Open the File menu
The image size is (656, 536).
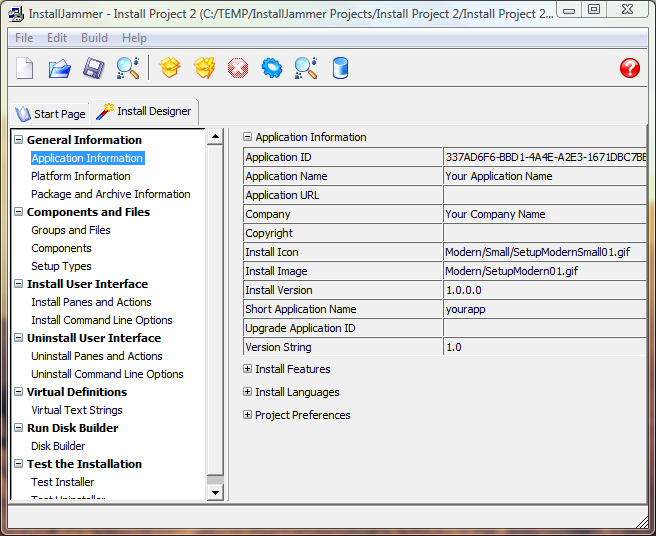point(24,38)
